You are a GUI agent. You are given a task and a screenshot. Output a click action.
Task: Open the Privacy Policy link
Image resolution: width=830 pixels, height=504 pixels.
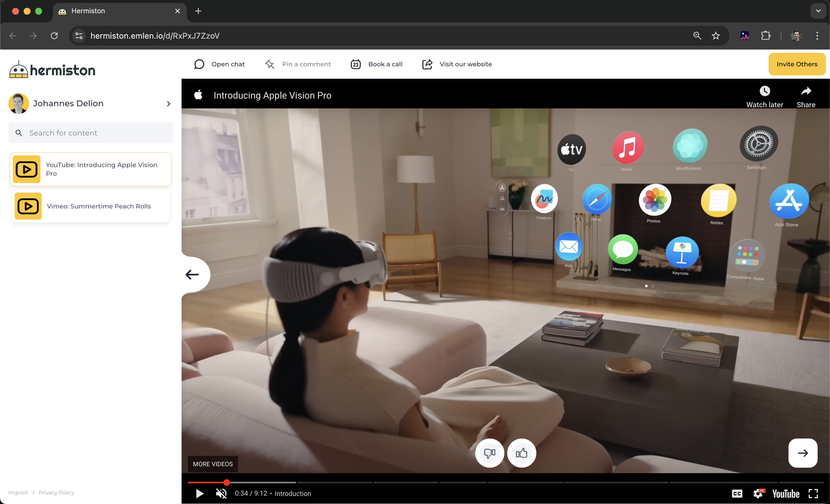pos(56,492)
